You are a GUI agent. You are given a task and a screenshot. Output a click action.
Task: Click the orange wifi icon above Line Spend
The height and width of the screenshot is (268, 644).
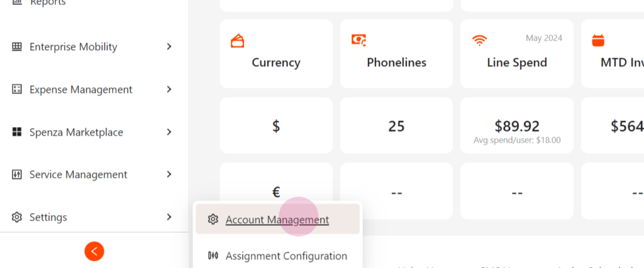point(479,40)
